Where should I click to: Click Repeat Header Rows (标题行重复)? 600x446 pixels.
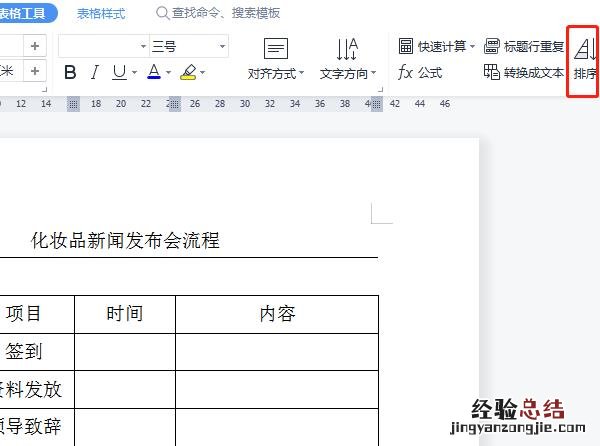524,46
